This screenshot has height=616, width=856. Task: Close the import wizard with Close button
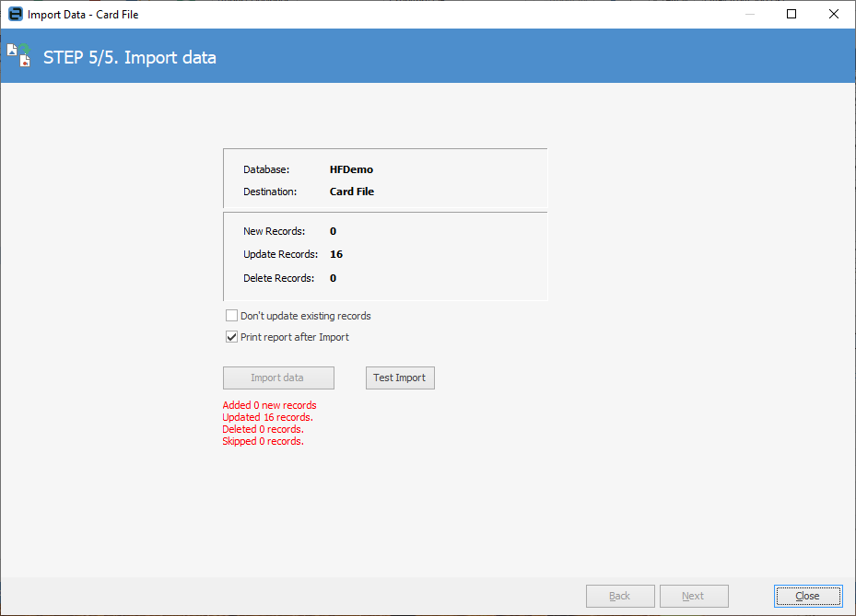coord(808,596)
